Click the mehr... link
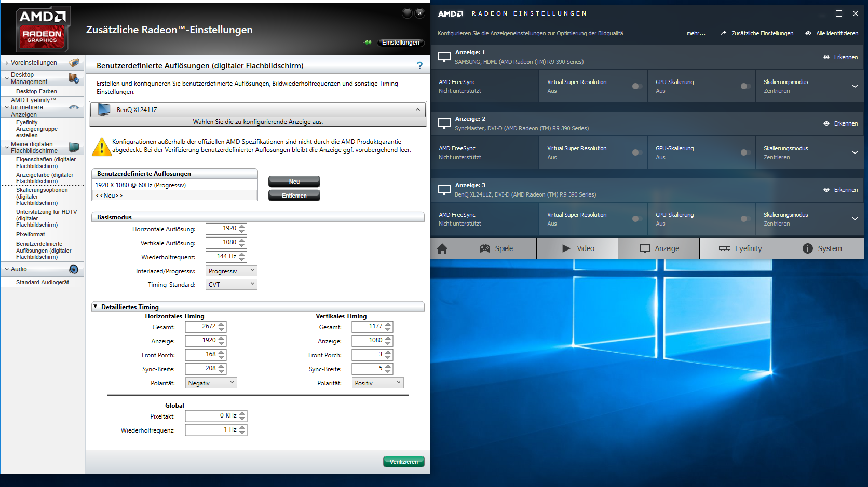Screen dimensions: 868x487 coord(696,33)
